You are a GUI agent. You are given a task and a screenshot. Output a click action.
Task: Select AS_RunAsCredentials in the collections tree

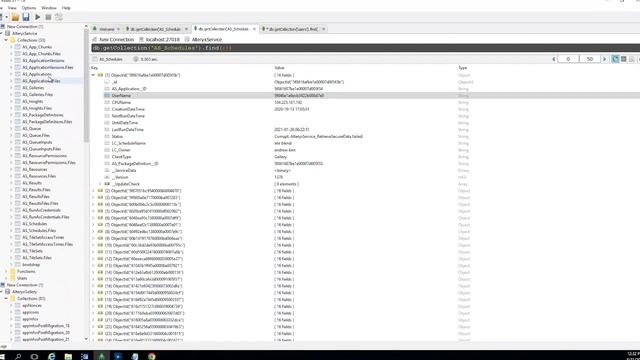pyautogui.click(x=41, y=210)
